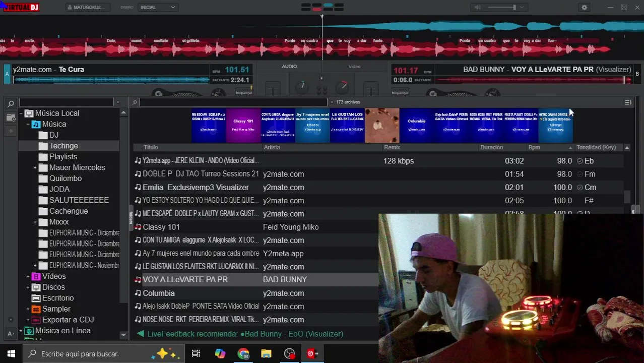
Task: Expand the Mixxx folder
Action: point(35,222)
